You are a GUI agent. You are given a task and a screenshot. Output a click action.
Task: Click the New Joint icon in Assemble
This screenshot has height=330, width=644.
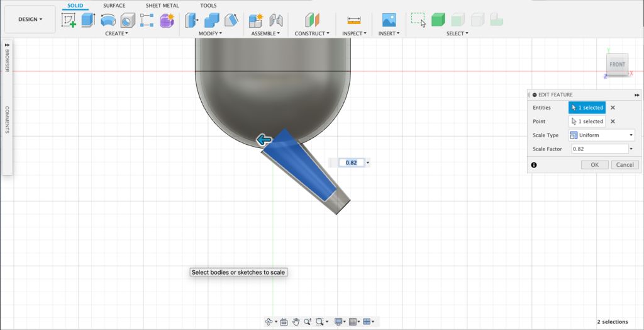click(255, 20)
